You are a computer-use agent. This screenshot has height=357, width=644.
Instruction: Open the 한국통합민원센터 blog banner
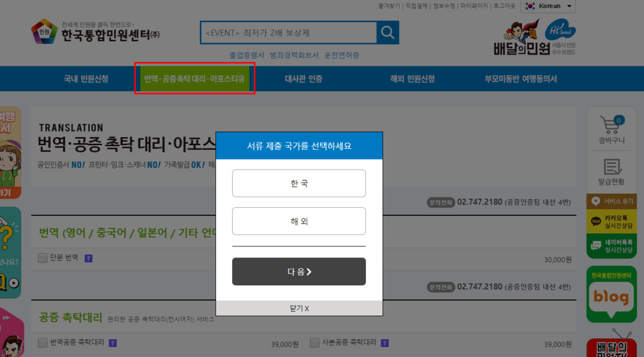[x=611, y=294]
